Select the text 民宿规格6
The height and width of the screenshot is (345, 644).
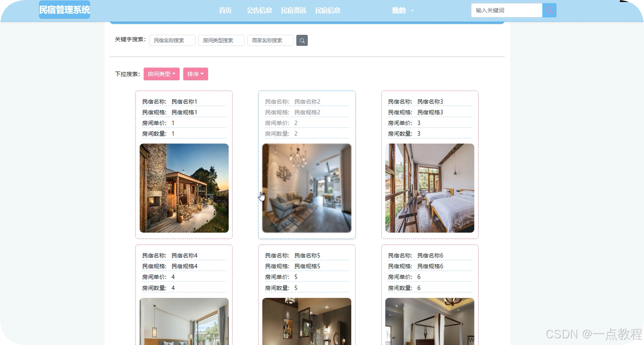pos(430,266)
